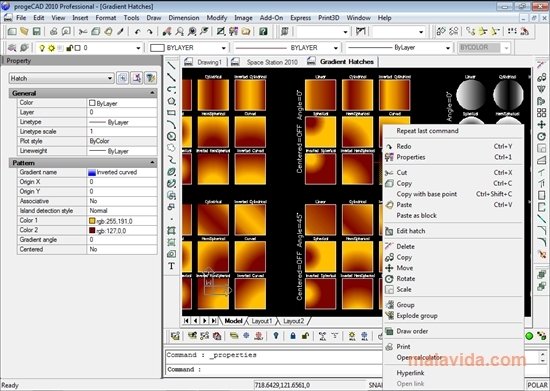This screenshot has height=391, width=550.
Task: Select the Line tool in the draw toolbar
Action: point(171,66)
